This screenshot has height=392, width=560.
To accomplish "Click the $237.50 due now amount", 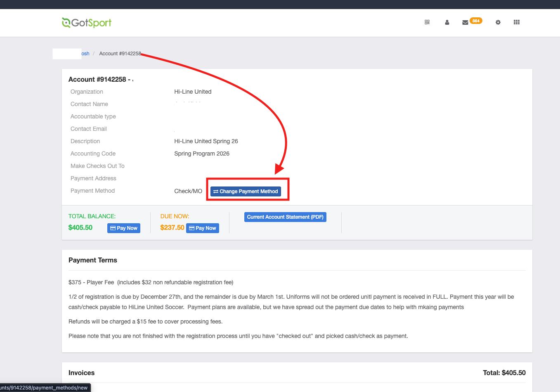I will pyautogui.click(x=172, y=228).
